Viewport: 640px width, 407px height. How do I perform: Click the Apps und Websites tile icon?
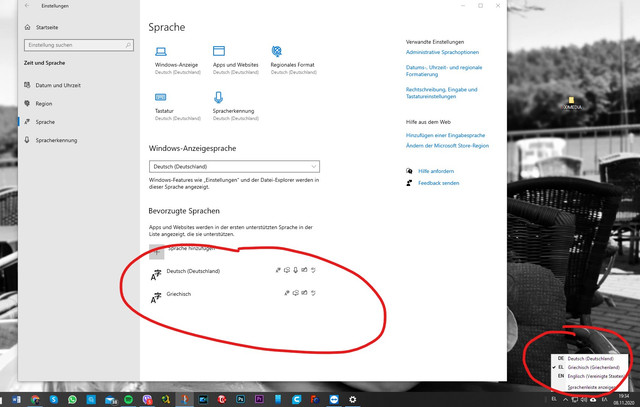(x=219, y=51)
